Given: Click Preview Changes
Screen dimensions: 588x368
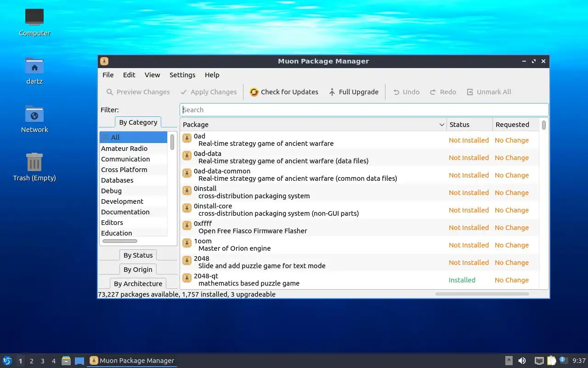Looking at the screenshot, I should [138, 92].
